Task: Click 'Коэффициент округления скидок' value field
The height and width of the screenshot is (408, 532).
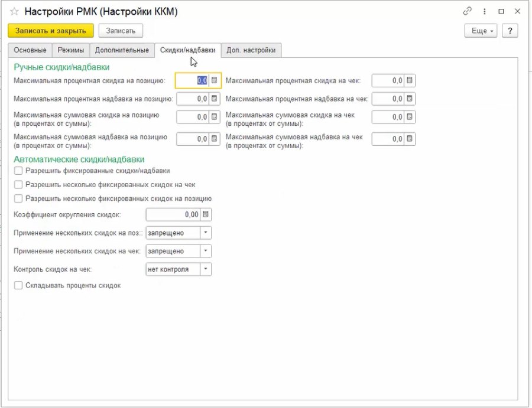Action: tap(173, 214)
